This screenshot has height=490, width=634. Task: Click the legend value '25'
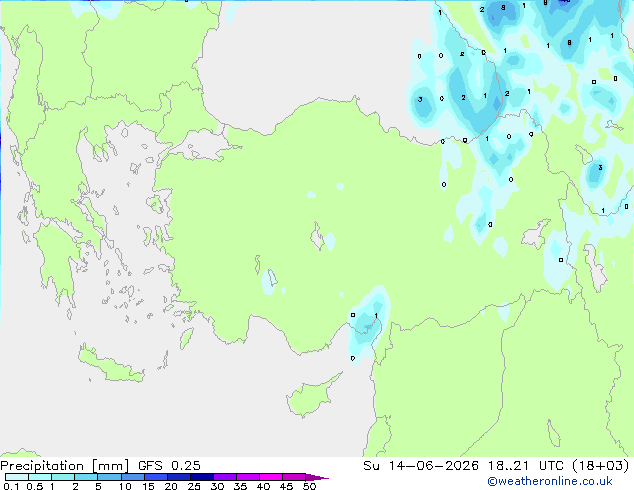tap(194, 486)
